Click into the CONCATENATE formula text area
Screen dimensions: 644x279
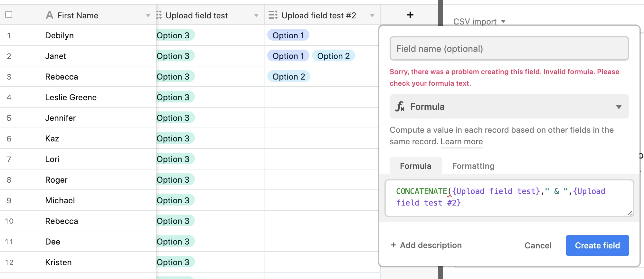click(x=509, y=198)
